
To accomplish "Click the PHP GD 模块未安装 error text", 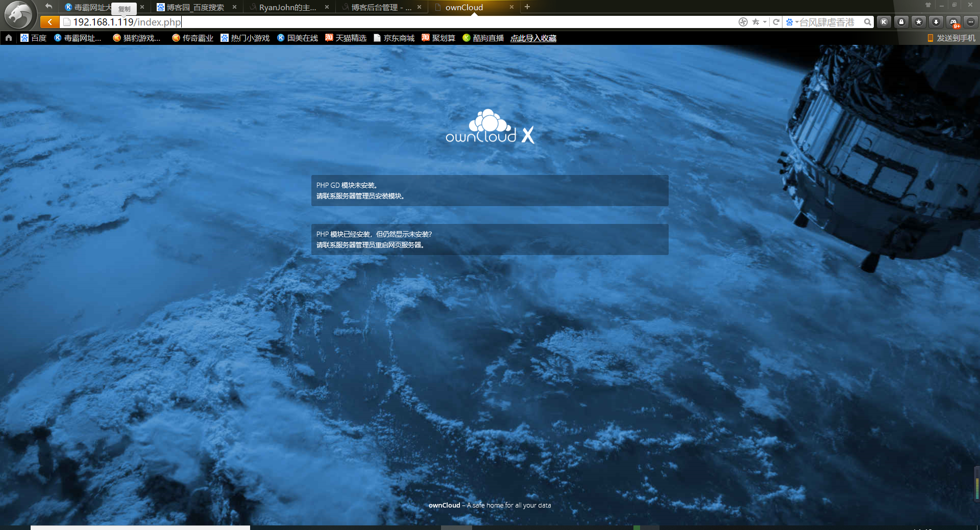I will [x=347, y=185].
